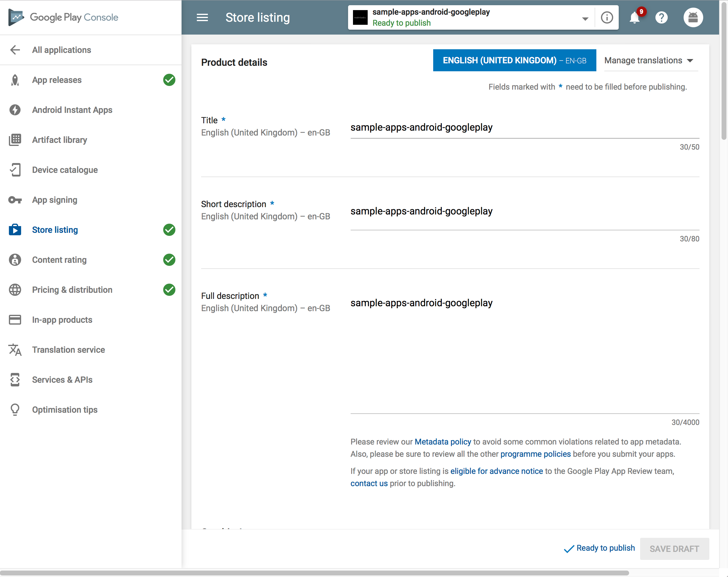728x577 pixels.
Task: Click the Optimisation tips lightbulb icon
Action: [x=15, y=410]
